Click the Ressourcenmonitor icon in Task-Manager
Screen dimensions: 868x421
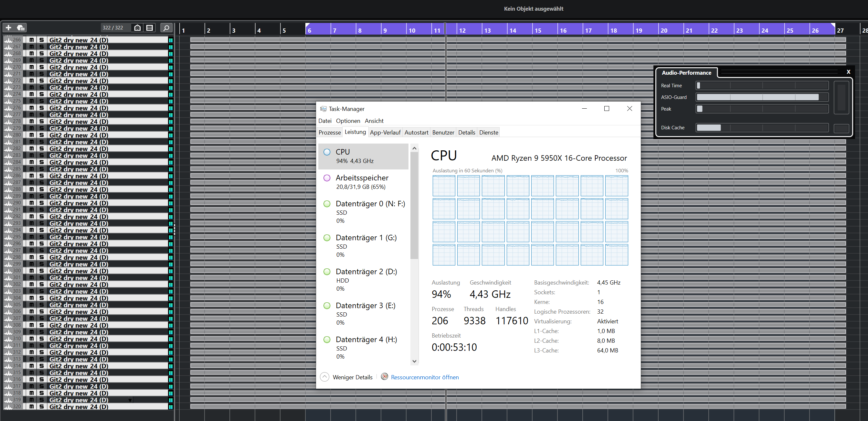point(384,376)
